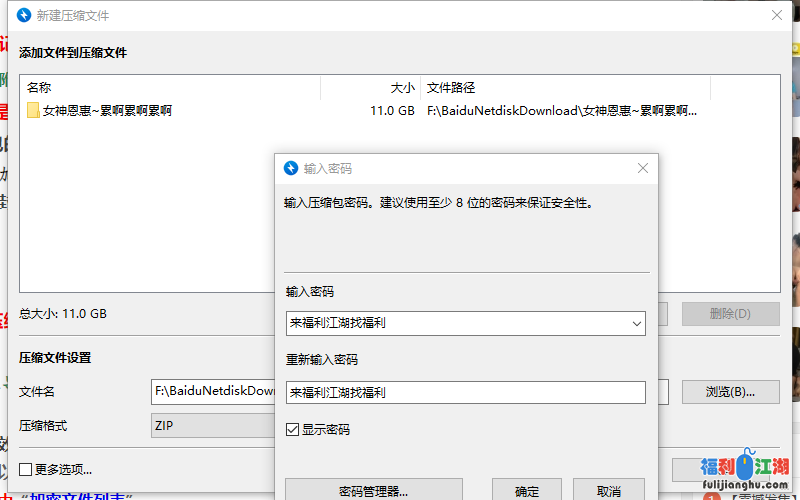Expand the 输入密码 combo box arrow
The width and height of the screenshot is (800, 500).
tap(636, 323)
